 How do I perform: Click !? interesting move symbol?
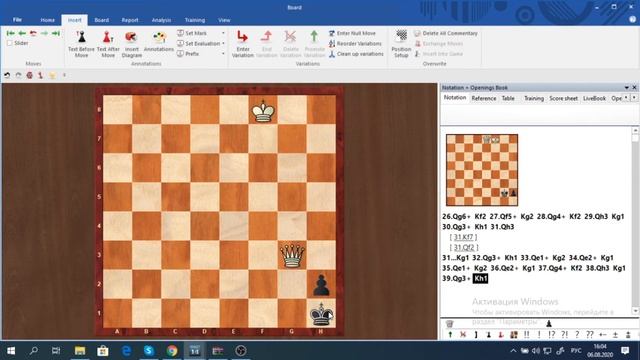tap(552, 335)
